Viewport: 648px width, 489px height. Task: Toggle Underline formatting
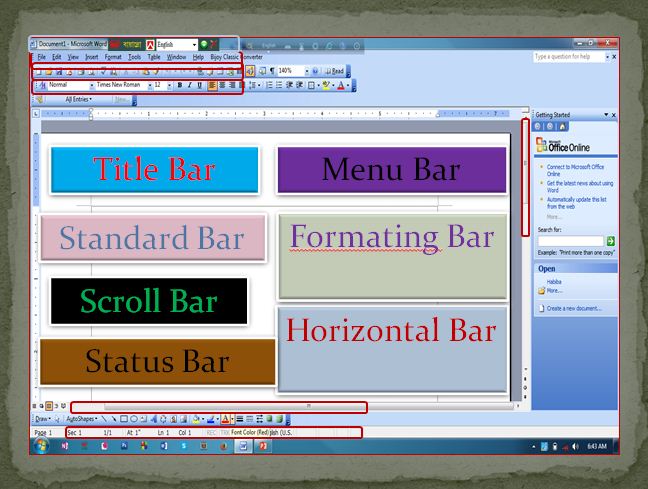200,85
